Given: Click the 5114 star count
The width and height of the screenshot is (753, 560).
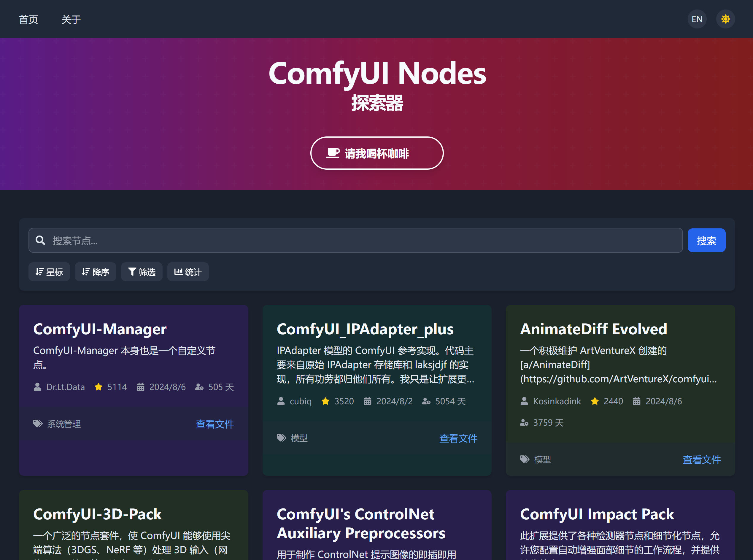Looking at the screenshot, I should [117, 387].
